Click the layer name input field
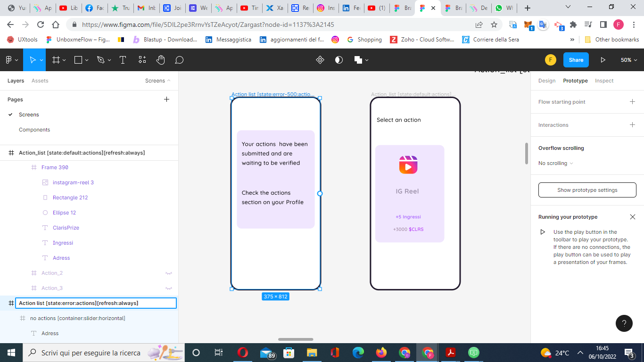 (x=96, y=303)
